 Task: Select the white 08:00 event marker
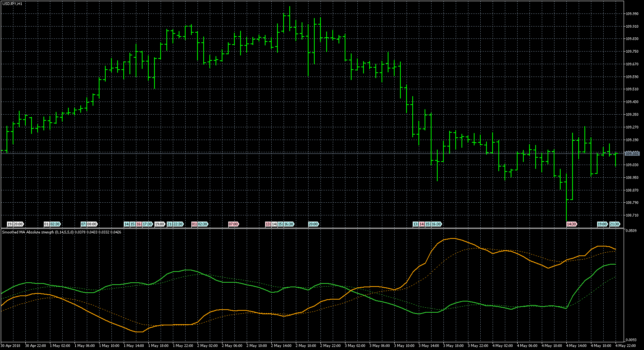92,224
